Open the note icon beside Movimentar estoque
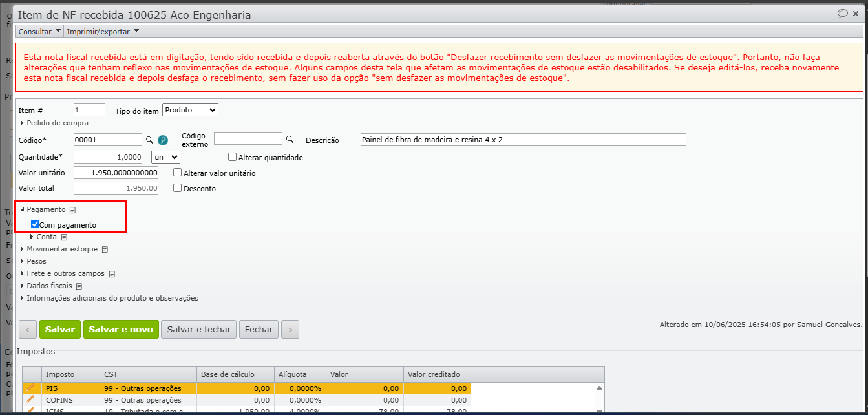Image resolution: width=868 pixels, height=415 pixels. point(105,250)
